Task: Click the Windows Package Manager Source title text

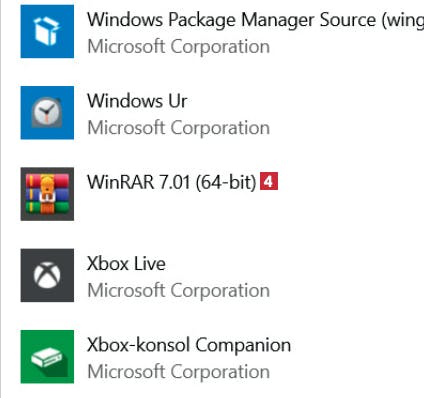Action: [x=256, y=20]
